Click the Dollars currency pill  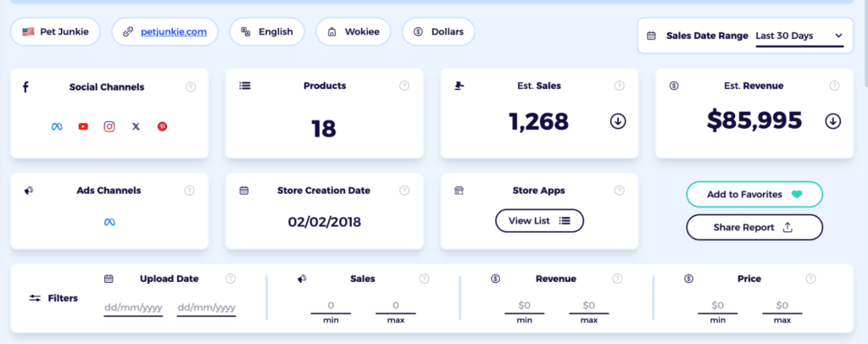438,31
